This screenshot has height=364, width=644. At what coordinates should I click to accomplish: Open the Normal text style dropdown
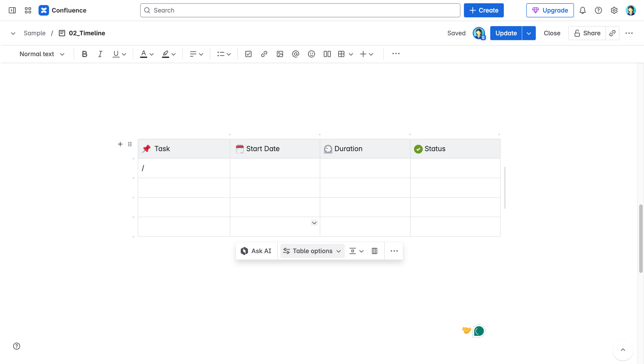[x=42, y=54]
